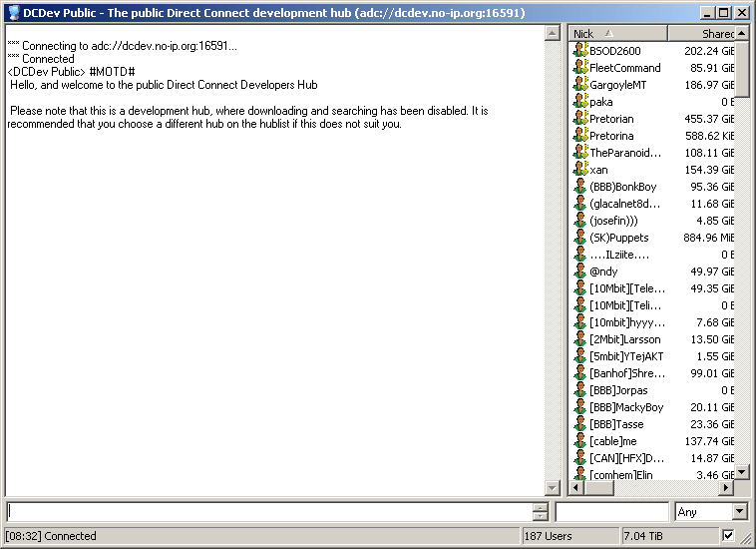Click the user icon for (SK)Puppets
Viewport: 756px width, 549px height.
[x=580, y=237]
